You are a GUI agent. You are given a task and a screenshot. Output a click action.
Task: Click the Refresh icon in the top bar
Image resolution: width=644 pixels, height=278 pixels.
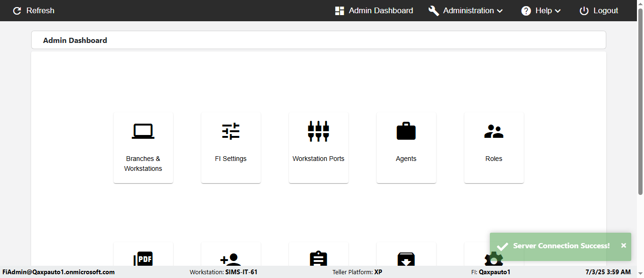[17, 10]
